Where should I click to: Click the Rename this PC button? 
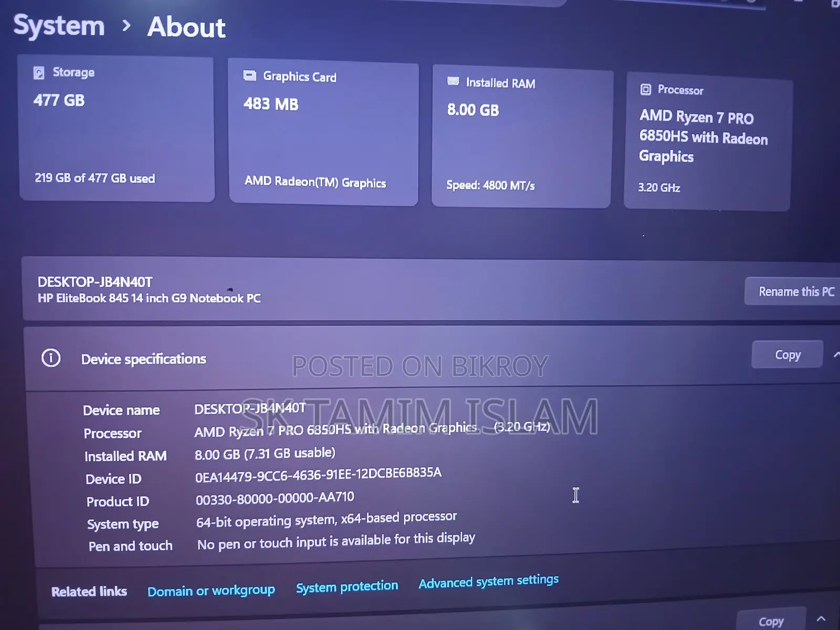click(793, 291)
